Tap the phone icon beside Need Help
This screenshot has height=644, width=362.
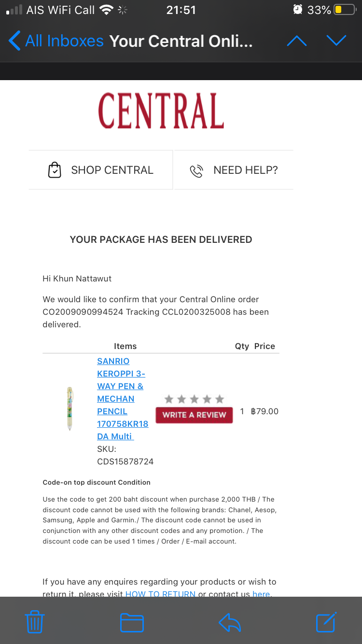click(196, 170)
